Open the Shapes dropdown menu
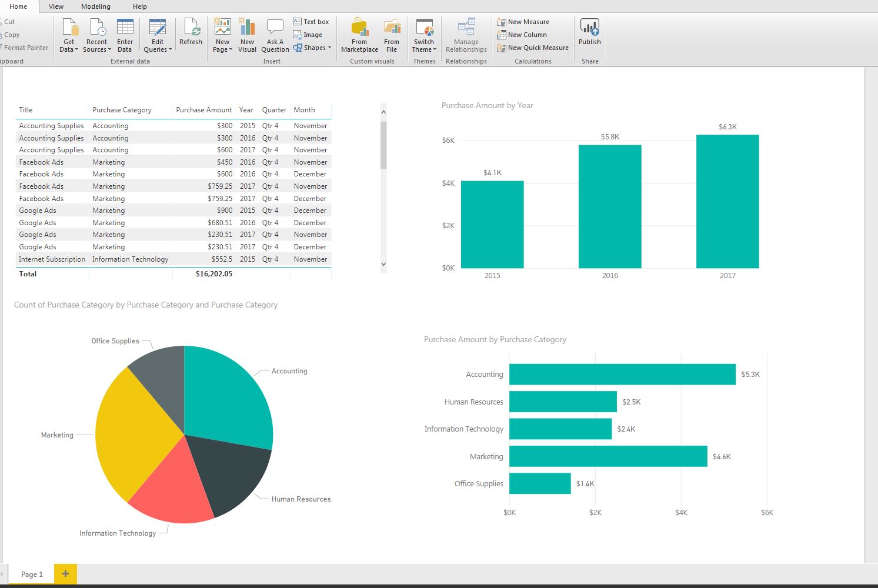The width and height of the screenshot is (878, 588). pyautogui.click(x=313, y=48)
